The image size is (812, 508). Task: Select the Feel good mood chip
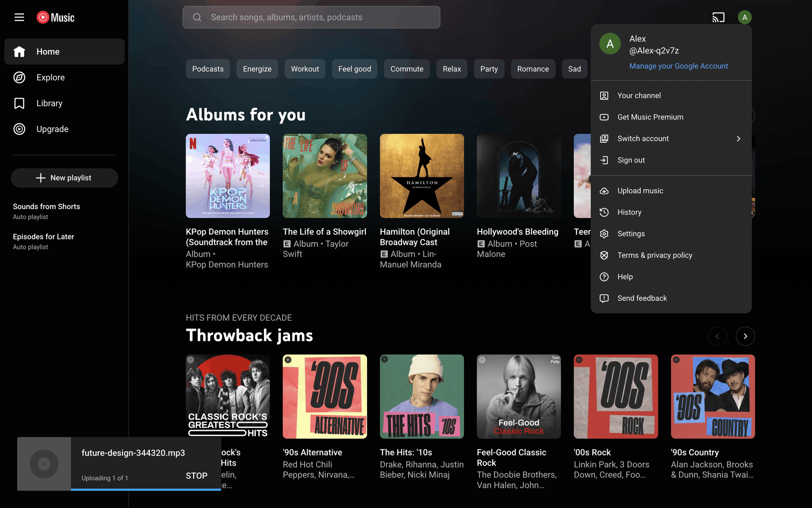354,69
